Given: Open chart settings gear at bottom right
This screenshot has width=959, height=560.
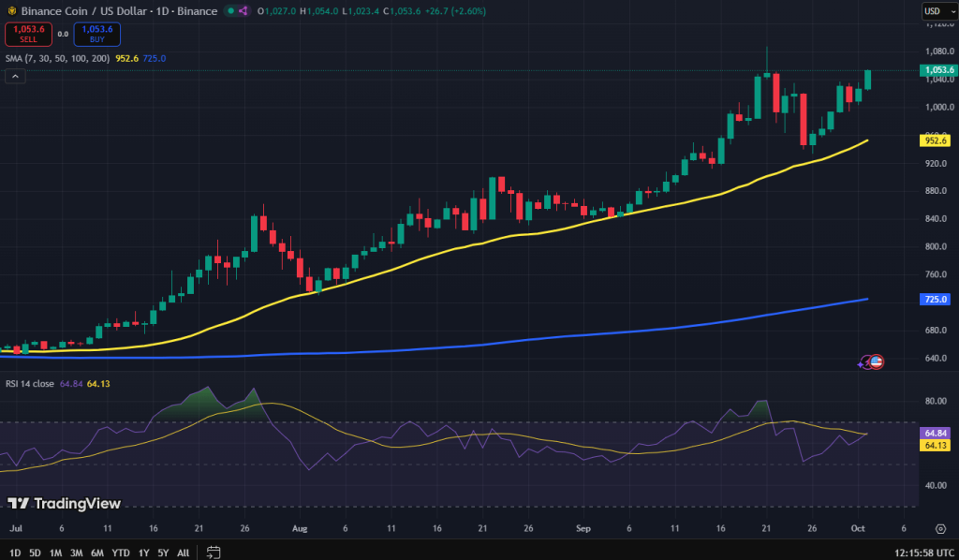Looking at the screenshot, I should click(938, 528).
